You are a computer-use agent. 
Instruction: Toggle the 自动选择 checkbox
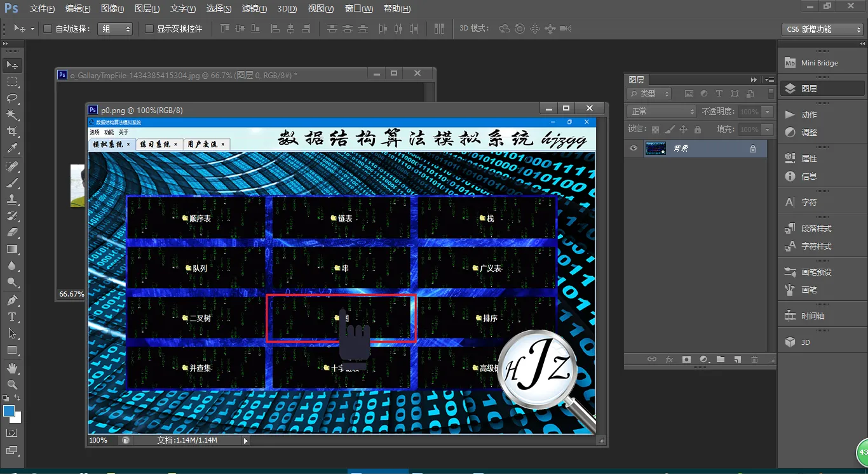(47, 29)
